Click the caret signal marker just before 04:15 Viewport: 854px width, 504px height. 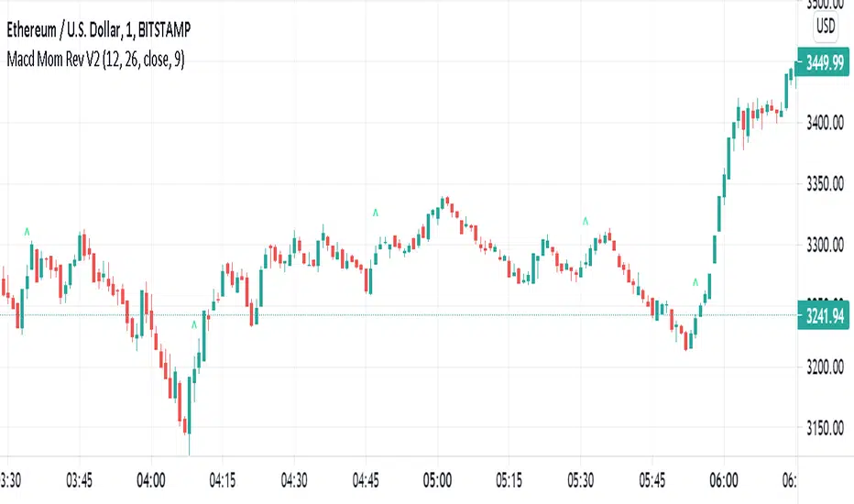pyautogui.click(x=194, y=324)
